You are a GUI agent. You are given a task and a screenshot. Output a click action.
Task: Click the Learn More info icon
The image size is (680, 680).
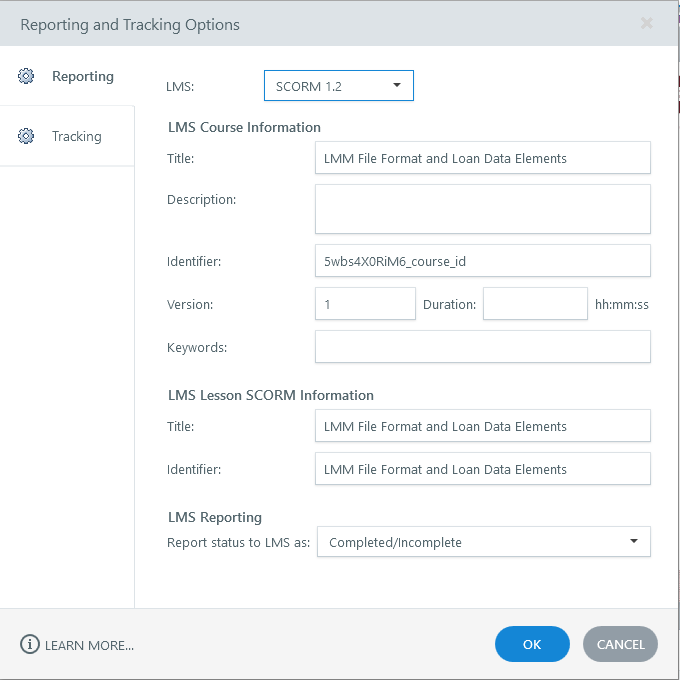point(30,645)
